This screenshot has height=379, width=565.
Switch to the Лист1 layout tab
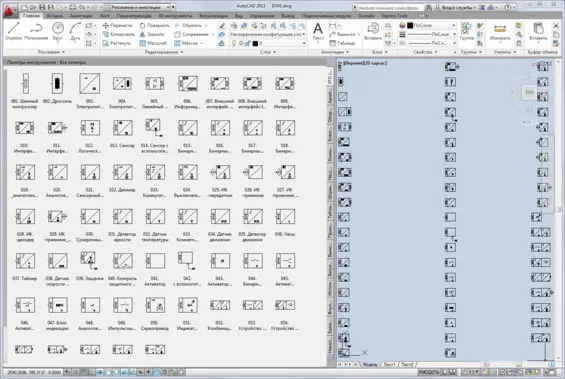coord(389,364)
